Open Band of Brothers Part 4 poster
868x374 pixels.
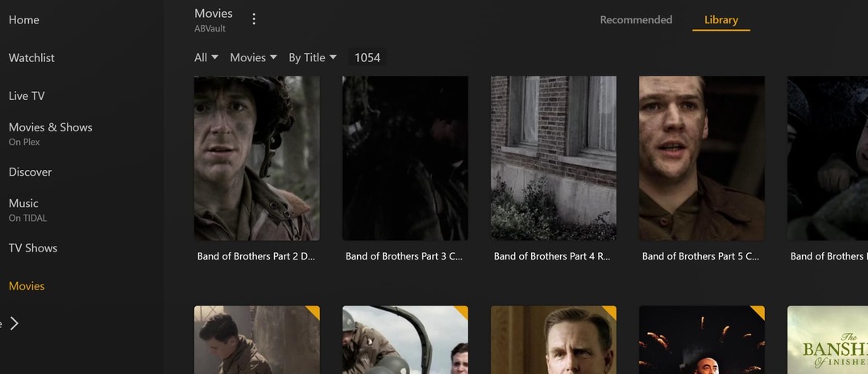[554, 158]
